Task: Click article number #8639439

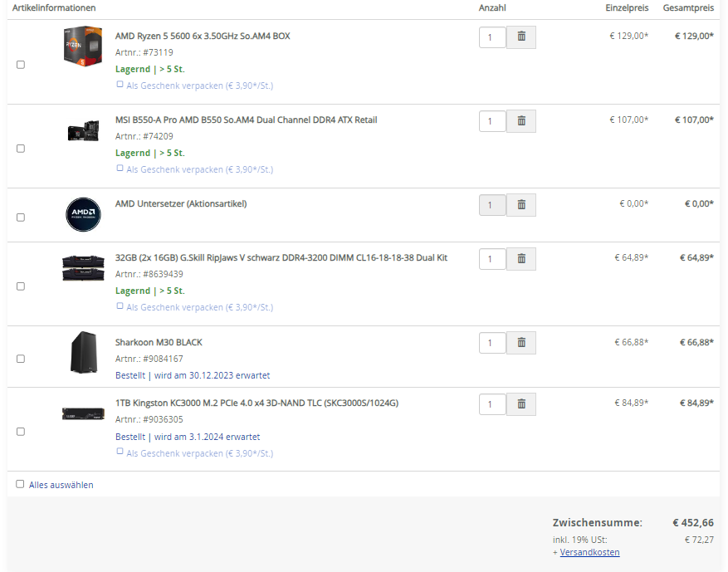Action: pyautogui.click(x=163, y=275)
